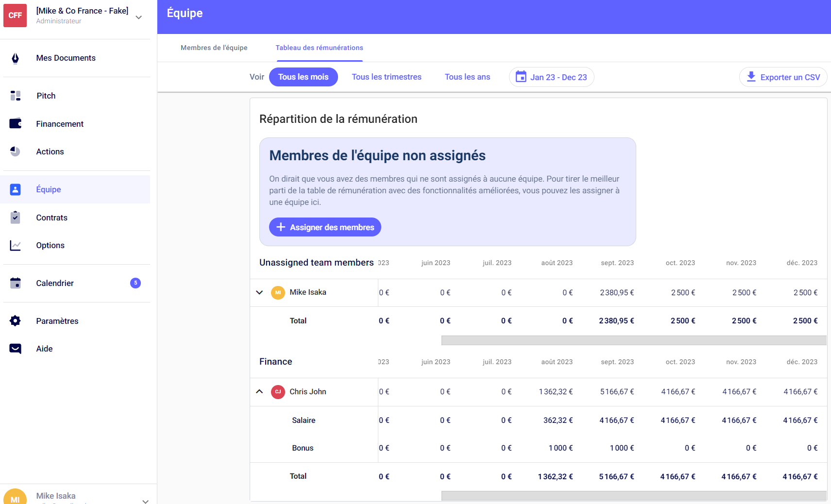Image resolution: width=831 pixels, height=504 pixels.
Task: Open Options via the chart icon
Action: pyautogui.click(x=16, y=245)
